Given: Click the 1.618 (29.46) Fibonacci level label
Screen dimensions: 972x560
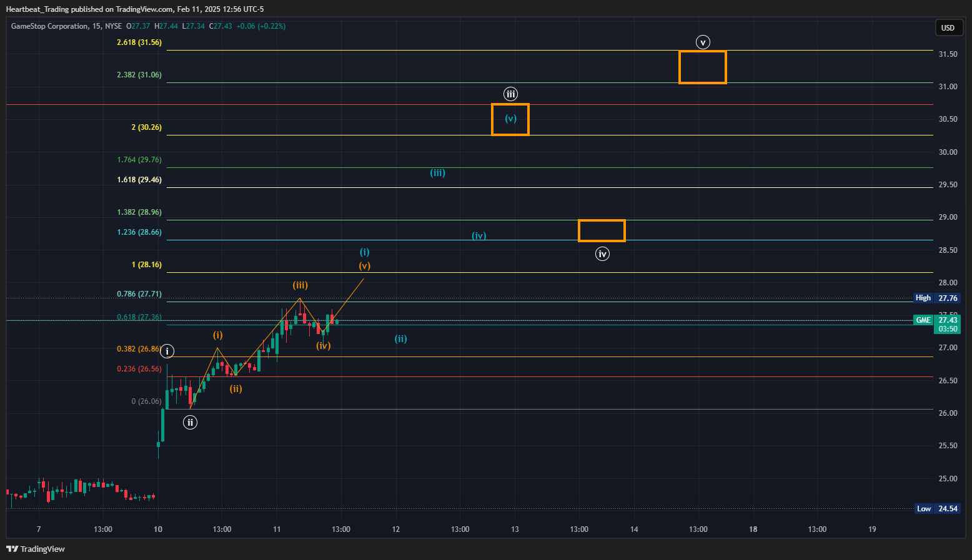Looking at the screenshot, I should coord(139,180).
